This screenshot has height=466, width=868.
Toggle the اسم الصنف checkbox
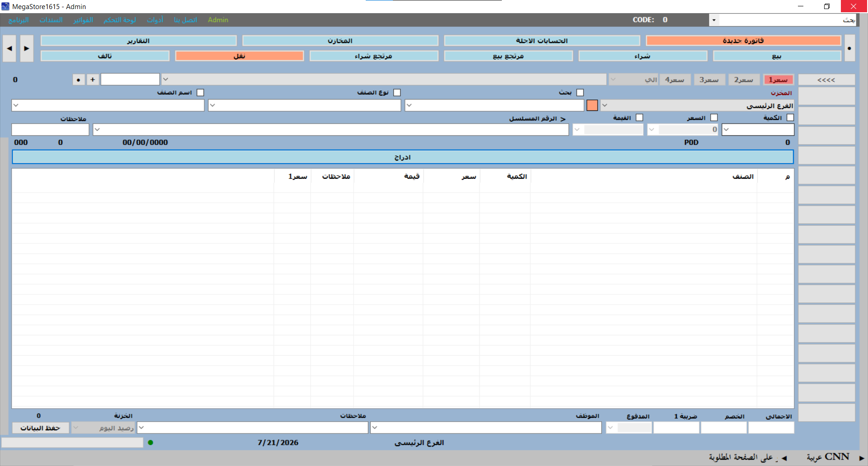[200, 92]
